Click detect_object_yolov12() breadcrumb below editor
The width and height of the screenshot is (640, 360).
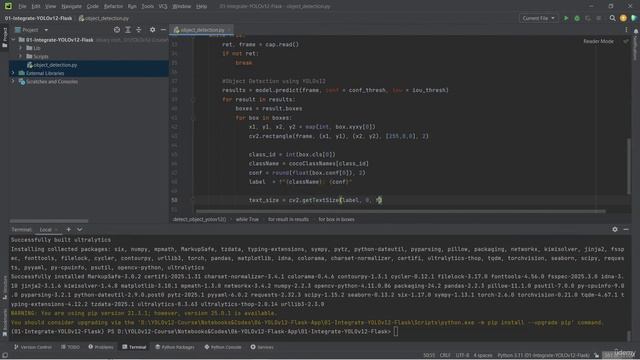coord(199,219)
